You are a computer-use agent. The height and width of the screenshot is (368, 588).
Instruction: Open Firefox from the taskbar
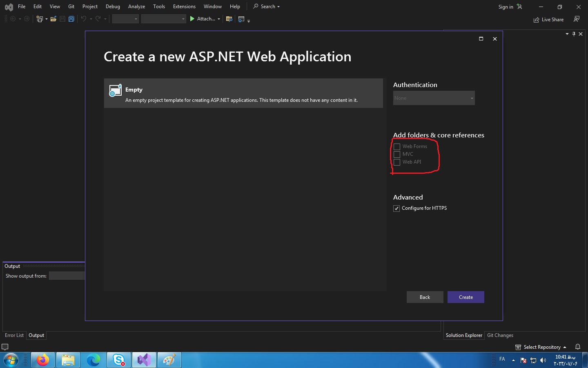(43, 360)
